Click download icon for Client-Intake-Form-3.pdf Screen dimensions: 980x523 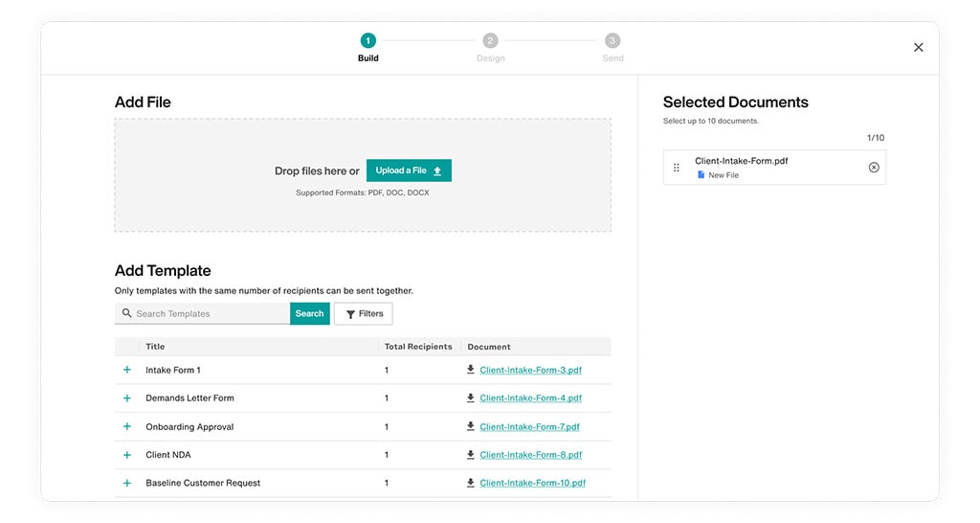point(470,370)
